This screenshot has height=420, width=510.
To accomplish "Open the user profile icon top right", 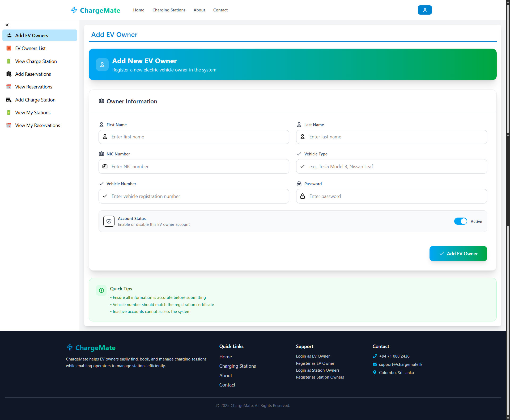I will tap(424, 10).
